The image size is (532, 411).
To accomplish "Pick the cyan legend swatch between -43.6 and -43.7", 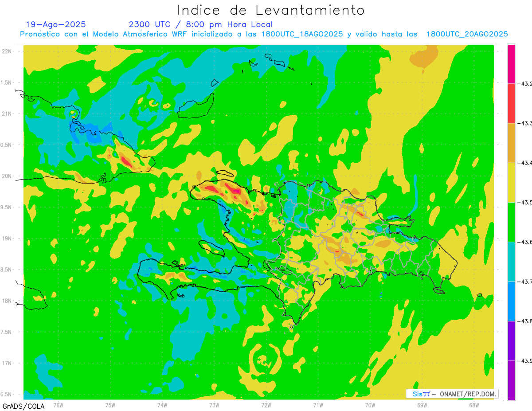I will [x=511, y=262].
